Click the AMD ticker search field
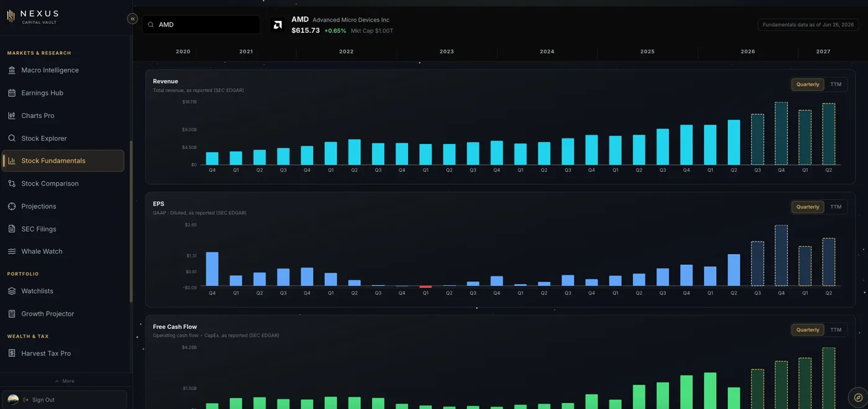 point(201,25)
